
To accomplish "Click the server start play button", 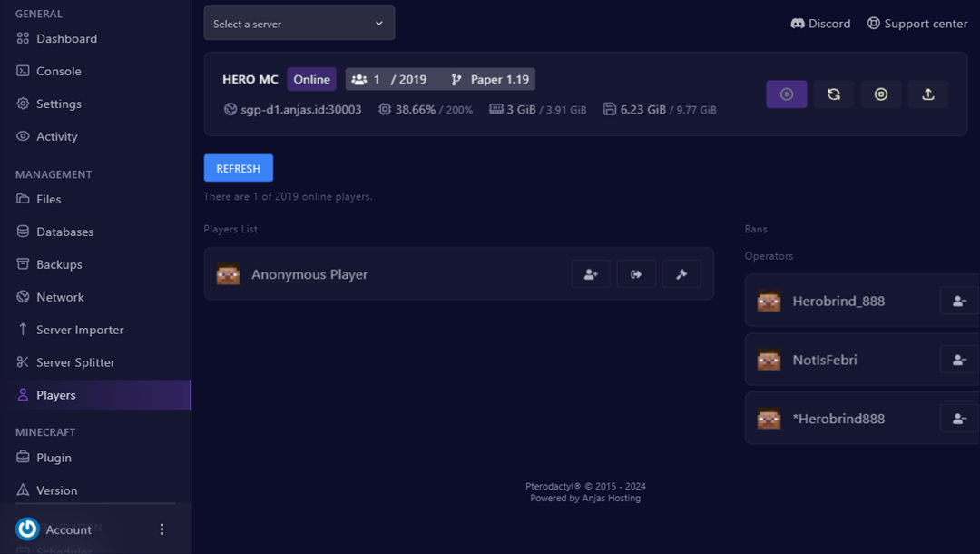I will [787, 94].
